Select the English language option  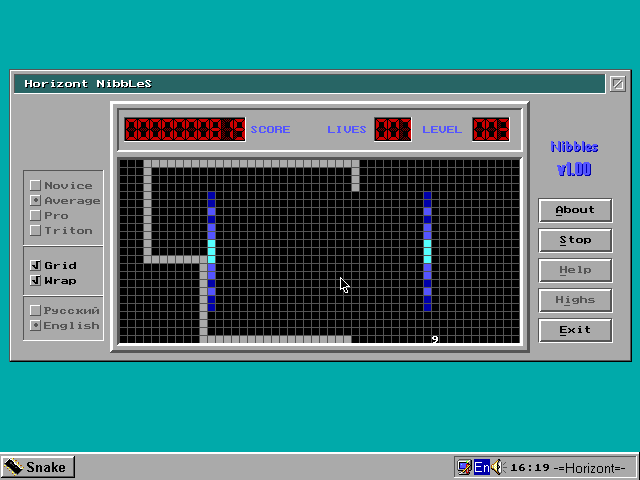click(36, 325)
